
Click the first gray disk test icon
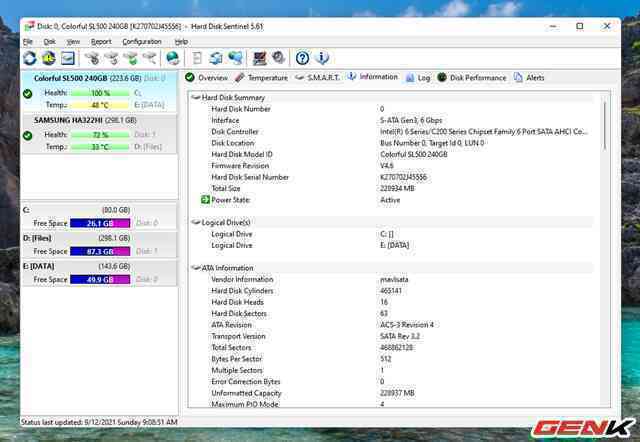point(93,58)
